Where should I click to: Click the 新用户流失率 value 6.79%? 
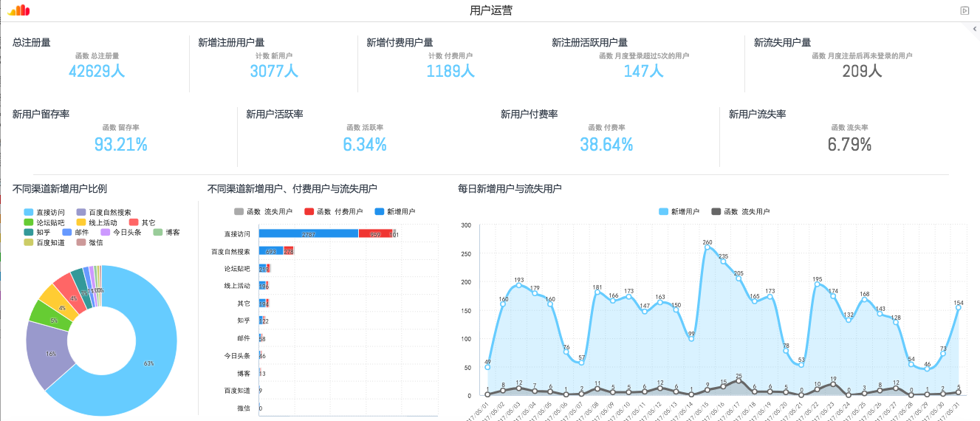coord(849,145)
